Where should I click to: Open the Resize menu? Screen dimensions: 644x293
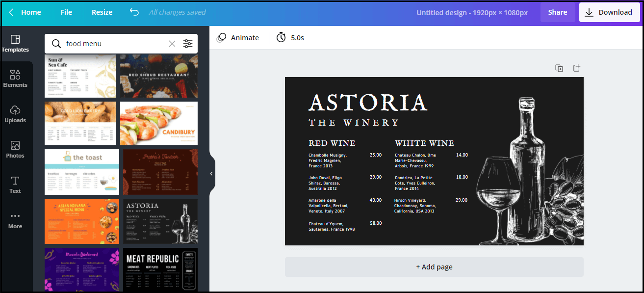102,12
